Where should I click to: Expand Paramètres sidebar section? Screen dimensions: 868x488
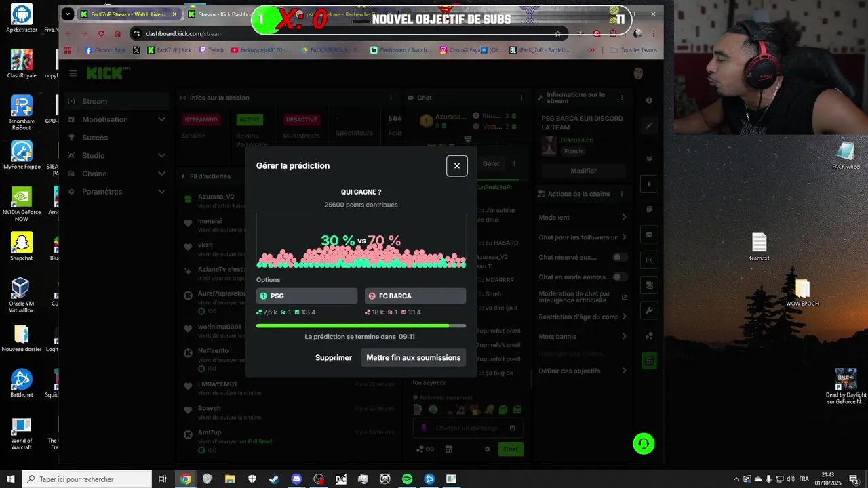coord(117,192)
